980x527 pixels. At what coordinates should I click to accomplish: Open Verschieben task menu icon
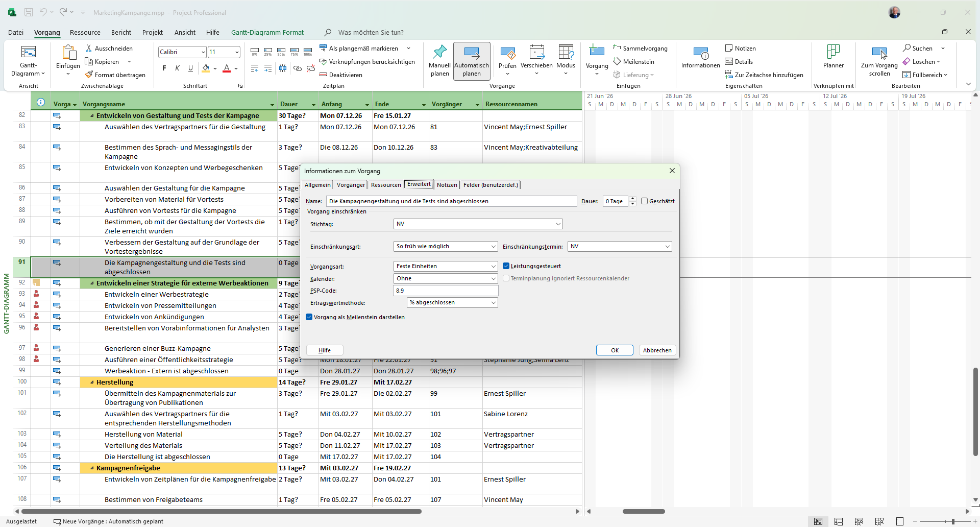pos(536,52)
